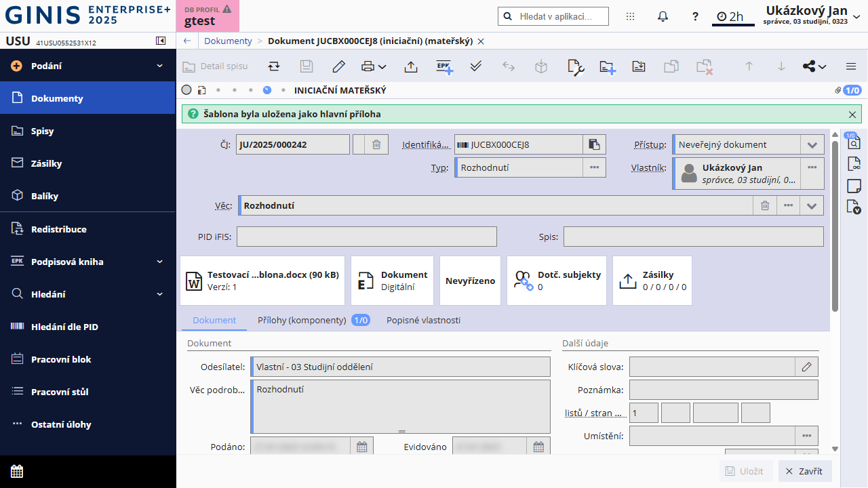Expand the Podpisová kniha sidebar menu
Image resolution: width=868 pixels, height=488 pixels.
[159, 262]
